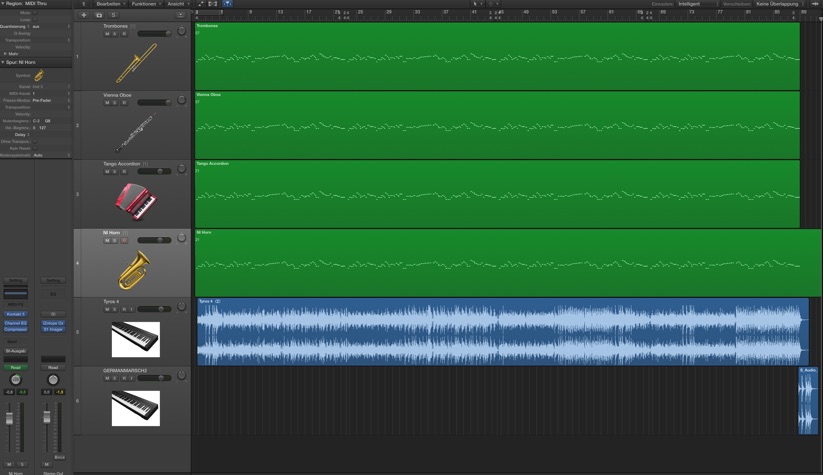Click the waveform zoom icon at top right
The width and height of the screenshot is (824, 475).
[x=816, y=4]
